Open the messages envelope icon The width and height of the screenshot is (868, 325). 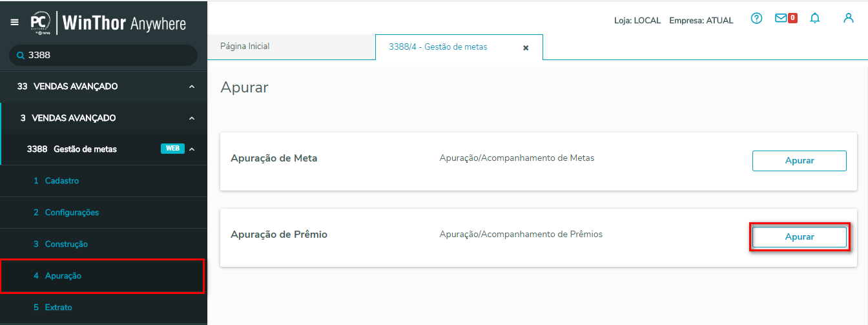point(781,19)
